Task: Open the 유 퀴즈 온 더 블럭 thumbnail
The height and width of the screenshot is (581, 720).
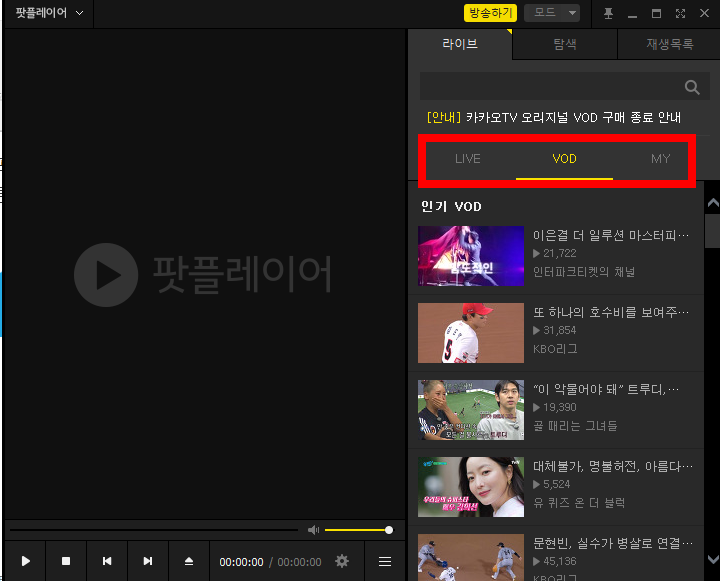Action: [x=471, y=487]
